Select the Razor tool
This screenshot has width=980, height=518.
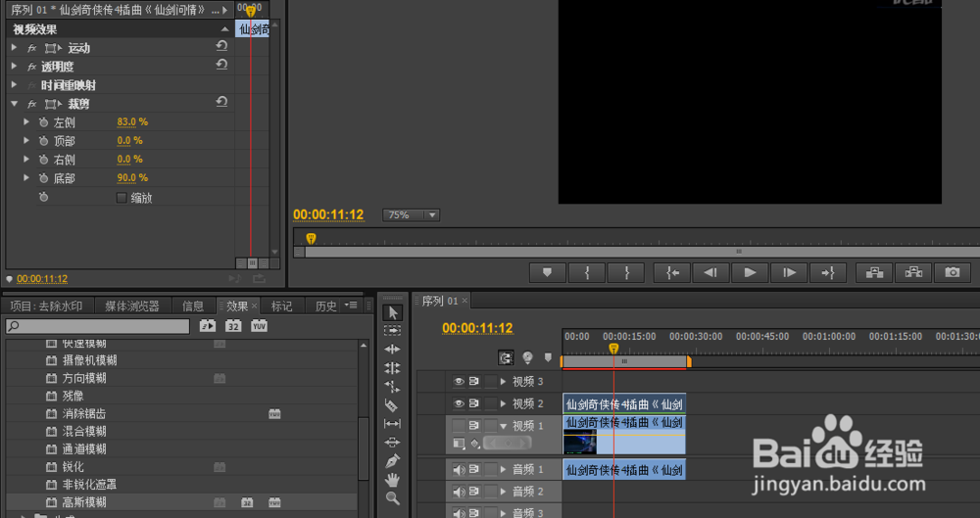tap(393, 405)
